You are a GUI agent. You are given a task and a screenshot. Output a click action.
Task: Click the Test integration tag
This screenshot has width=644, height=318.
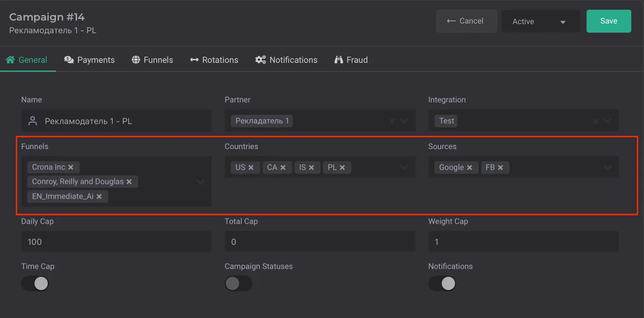446,121
